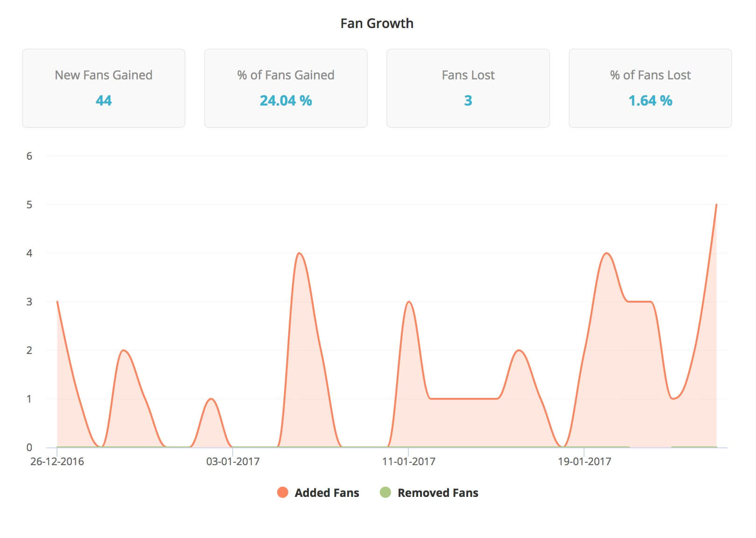Viewport: 756px width, 538px height.
Task: Click the Fan Growth chart title
Action: (x=377, y=23)
